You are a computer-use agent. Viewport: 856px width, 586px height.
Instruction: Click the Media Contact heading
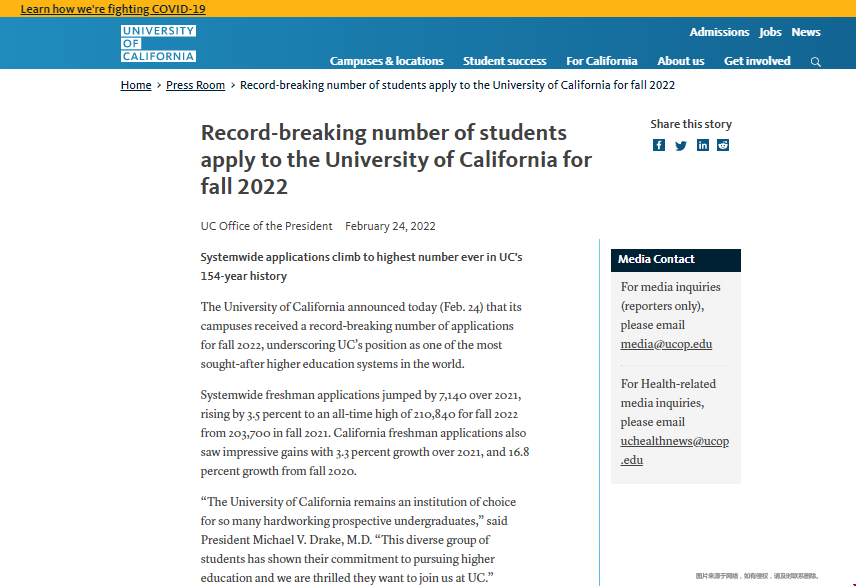[676, 260]
